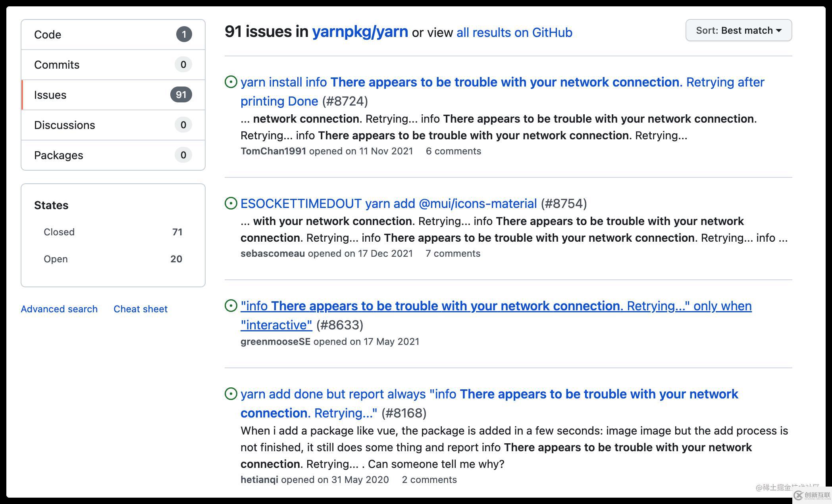The image size is (832, 504).
Task: Click the Open count 20
Action: 176,259
